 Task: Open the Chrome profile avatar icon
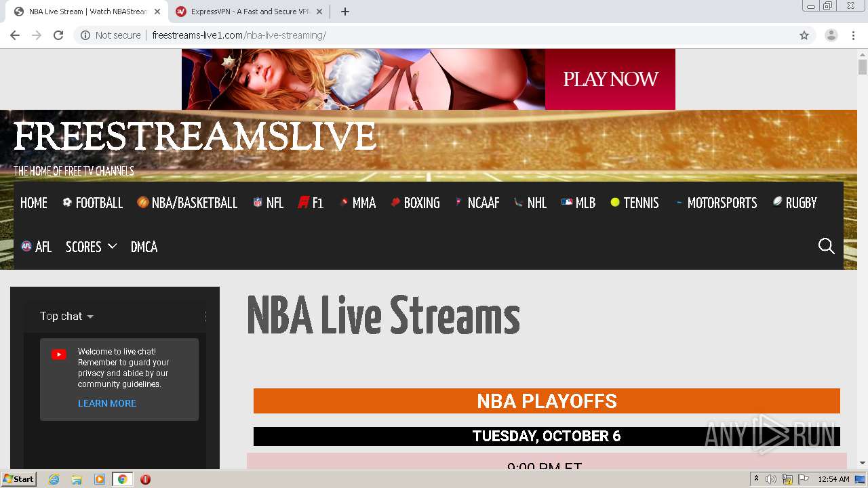pos(831,35)
